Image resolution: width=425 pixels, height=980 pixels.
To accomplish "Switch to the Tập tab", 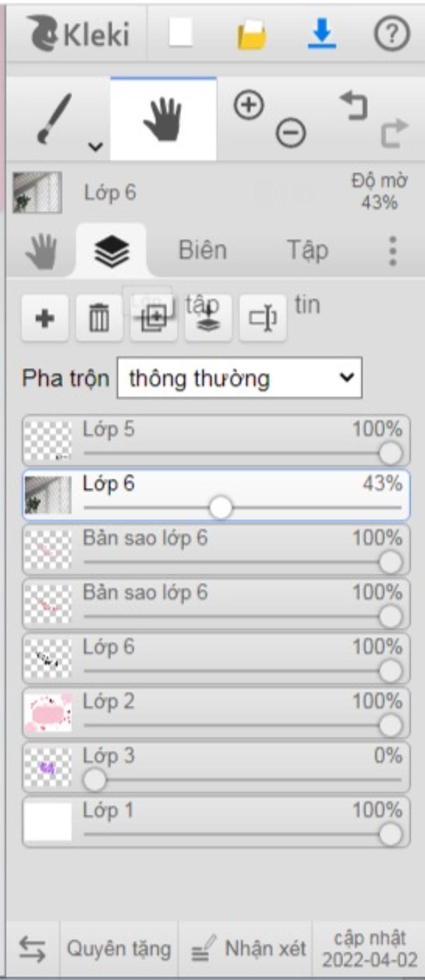I will coord(308,250).
